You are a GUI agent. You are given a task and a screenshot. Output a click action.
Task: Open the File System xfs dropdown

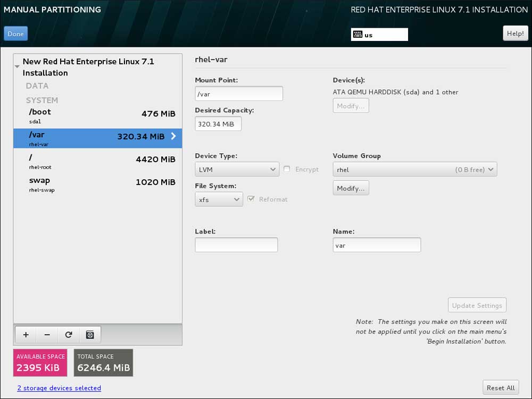[x=219, y=199]
